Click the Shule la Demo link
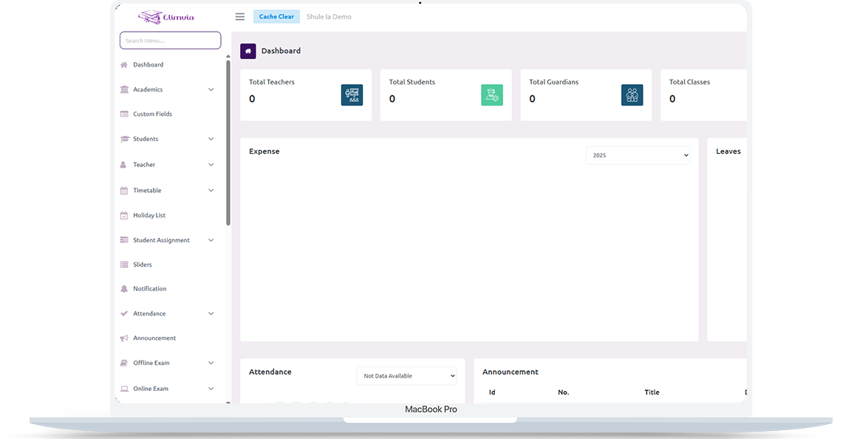The width and height of the screenshot is (868, 439). [329, 17]
